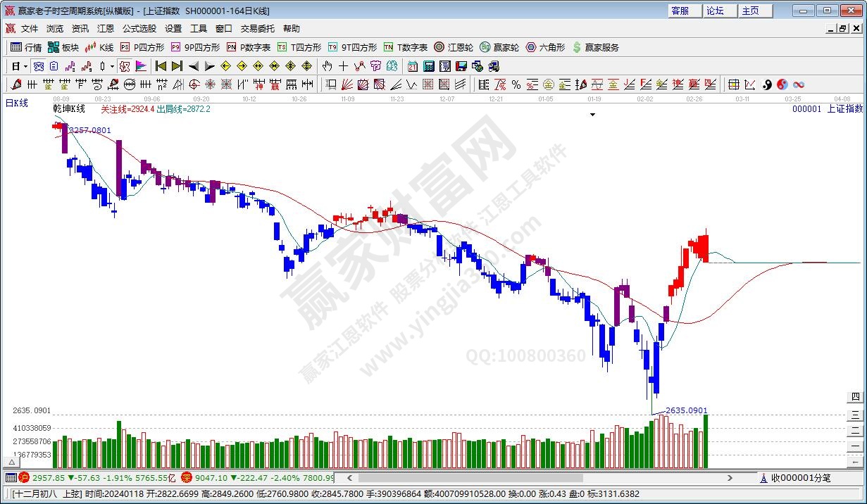This screenshot has width=867, height=504.
Task: Jump to first bar arrow icon
Action: [161, 66]
